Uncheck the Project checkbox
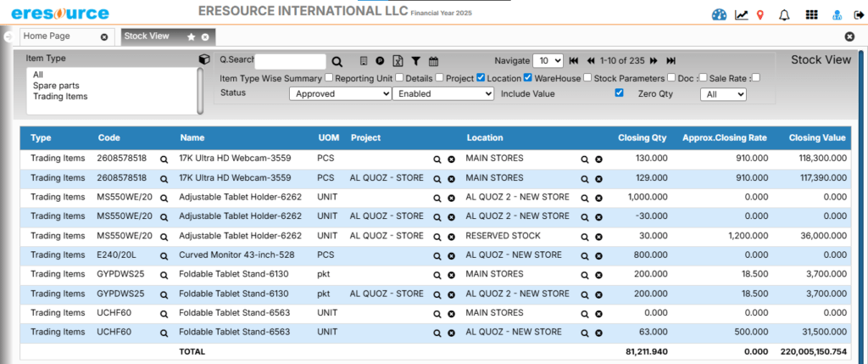The height and width of the screenshot is (364, 868). pyautogui.click(x=481, y=77)
